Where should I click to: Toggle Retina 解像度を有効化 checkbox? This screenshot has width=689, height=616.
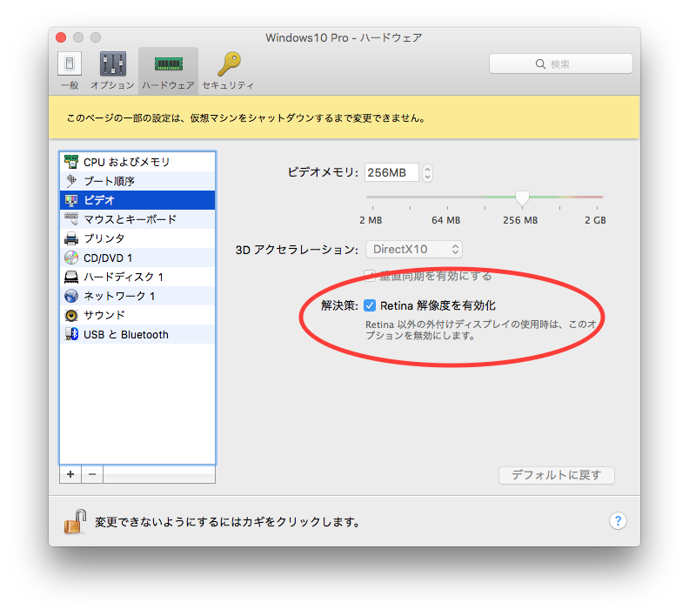tap(370, 305)
